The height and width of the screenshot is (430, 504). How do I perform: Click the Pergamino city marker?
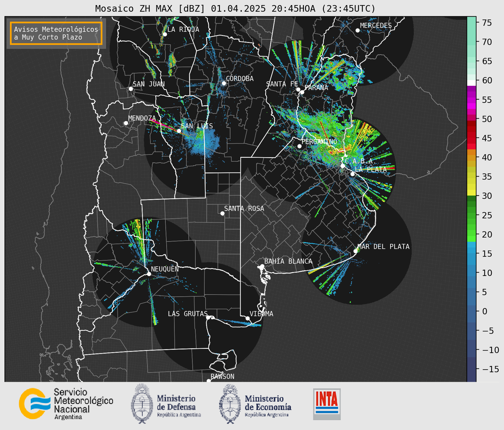click(299, 146)
